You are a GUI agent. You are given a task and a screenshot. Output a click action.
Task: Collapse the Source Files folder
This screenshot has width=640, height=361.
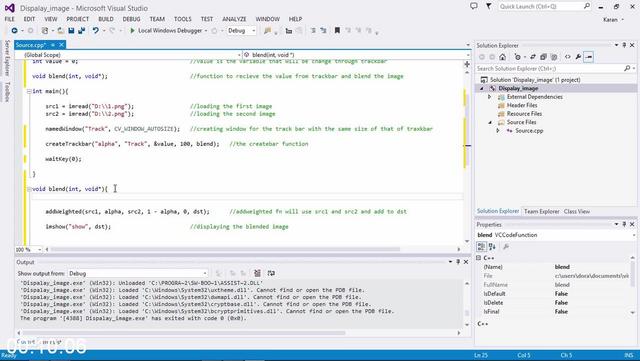click(x=490, y=123)
